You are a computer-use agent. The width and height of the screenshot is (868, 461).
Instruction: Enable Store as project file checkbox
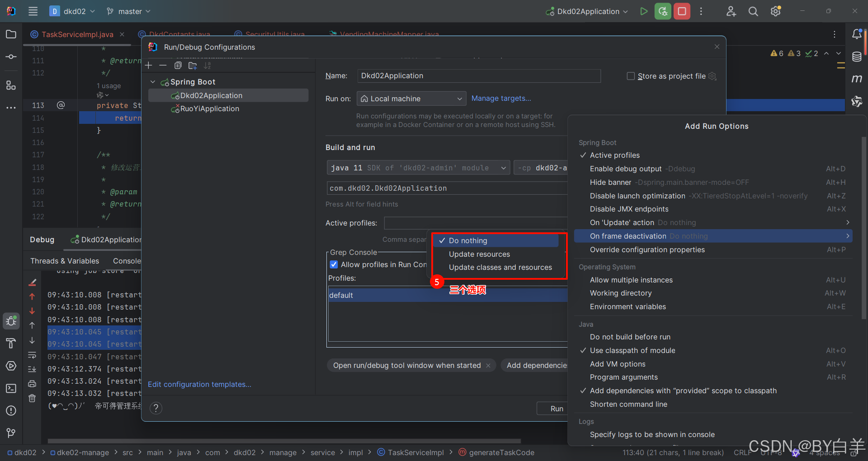coord(631,76)
